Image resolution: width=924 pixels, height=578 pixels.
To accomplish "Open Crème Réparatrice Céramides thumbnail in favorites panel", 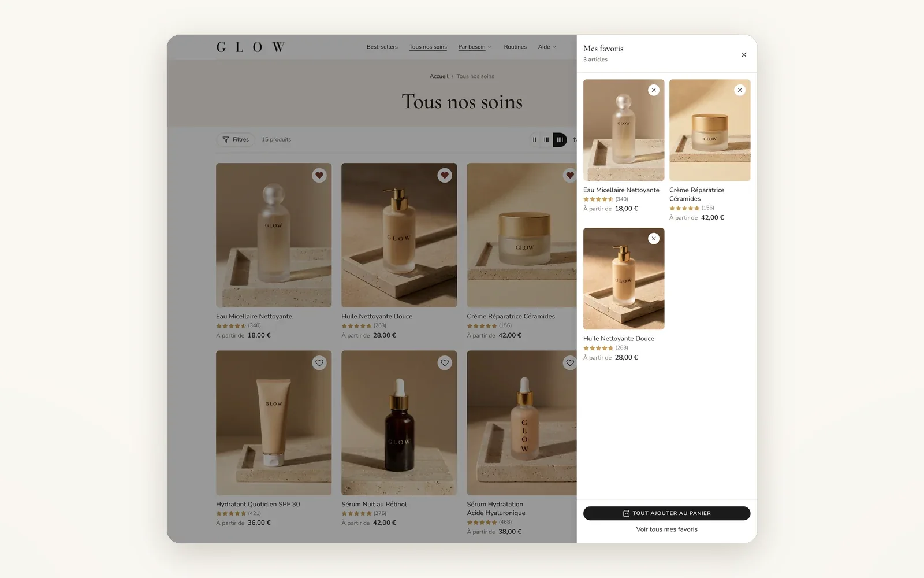I will pyautogui.click(x=710, y=131).
